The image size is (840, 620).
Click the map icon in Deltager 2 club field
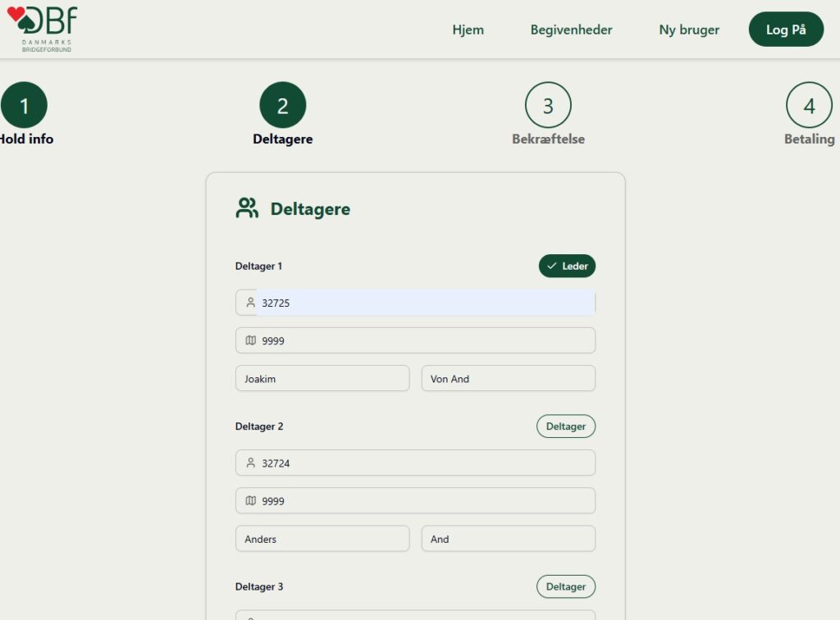pos(251,501)
